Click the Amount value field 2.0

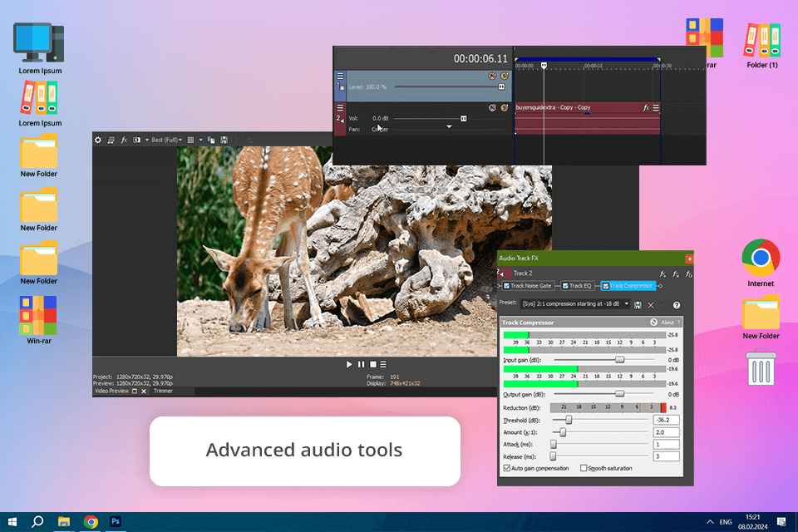[x=666, y=432]
